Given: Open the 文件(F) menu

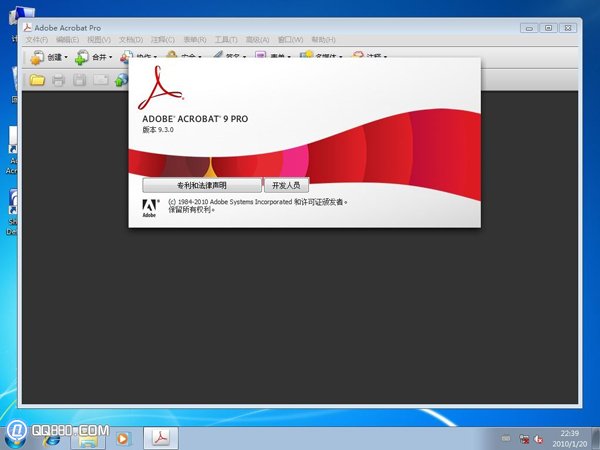Looking at the screenshot, I should pos(36,40).
